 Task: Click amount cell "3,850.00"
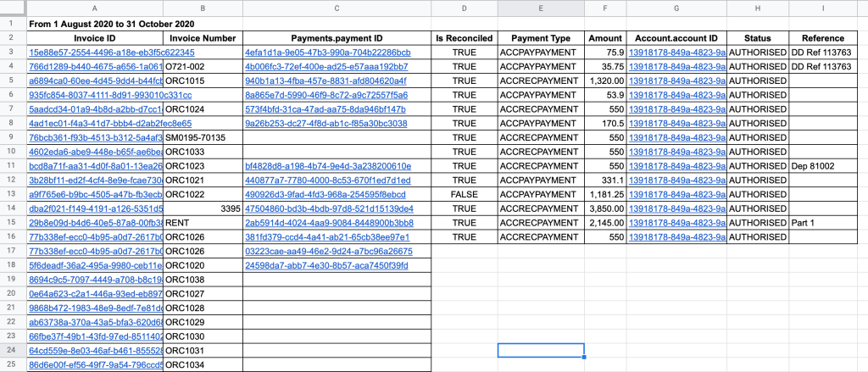point(605,208)
